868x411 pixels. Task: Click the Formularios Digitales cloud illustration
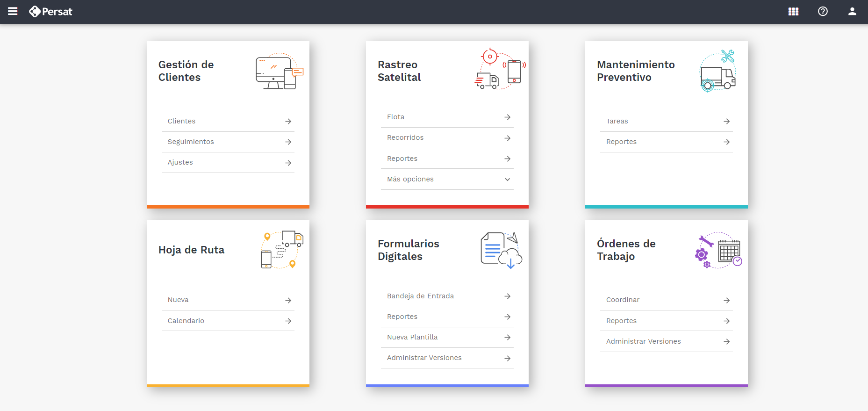501,250
